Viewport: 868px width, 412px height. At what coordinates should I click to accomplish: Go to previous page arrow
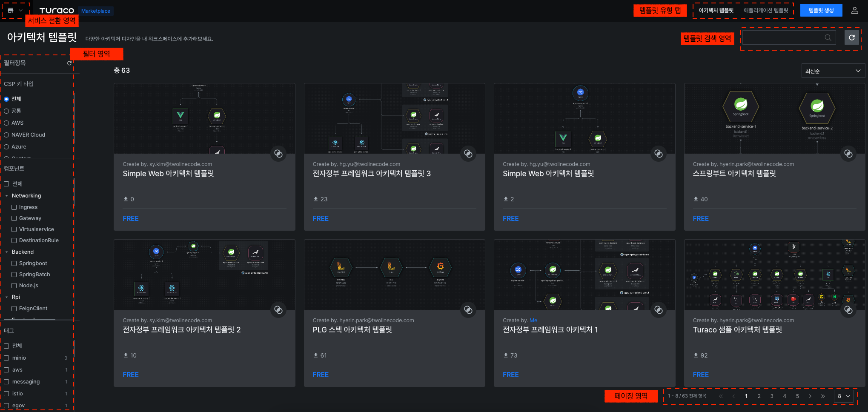click(x=733, y=396)
